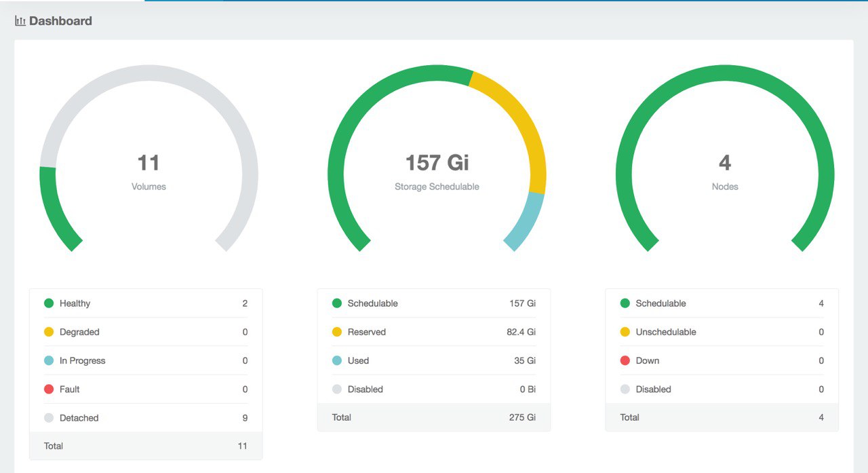Click the teal In Progress legend dot
Image resolution: width=868 pixels, height=473 pixels.
(x=49, y=360)
